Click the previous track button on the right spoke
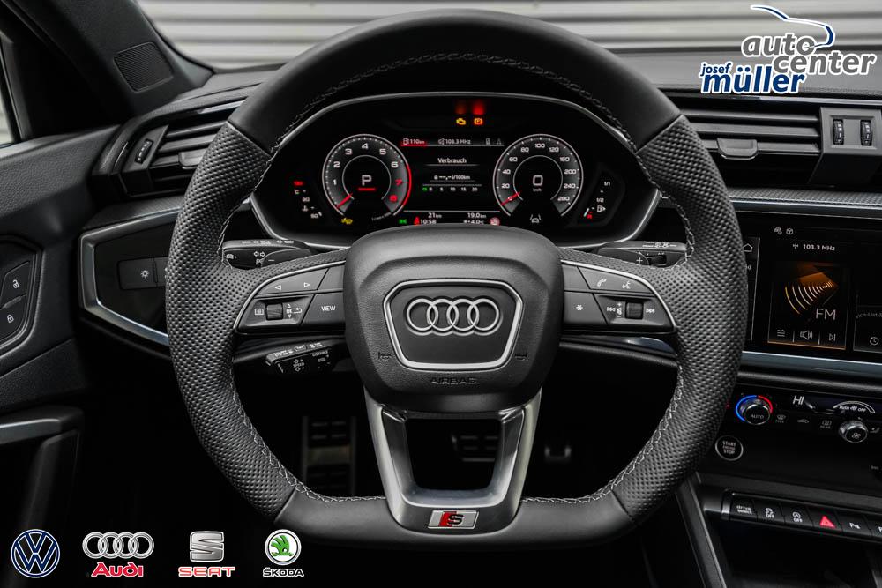Screen dimensions: 882x588 pyautogui.click(x=611, y=309)
